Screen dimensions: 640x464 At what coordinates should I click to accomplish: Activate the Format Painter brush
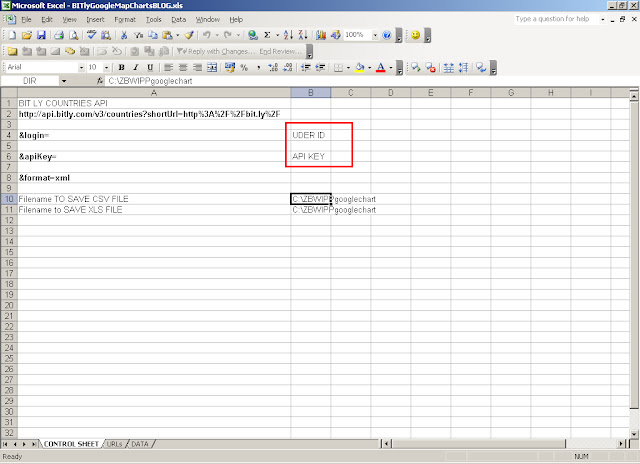(x=189, y=35)
